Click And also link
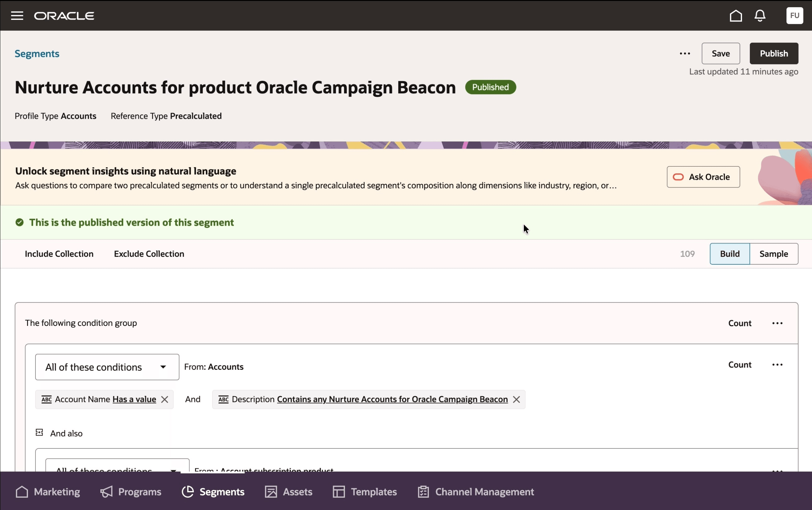812x510 pixels. click(x=67, y=433)
